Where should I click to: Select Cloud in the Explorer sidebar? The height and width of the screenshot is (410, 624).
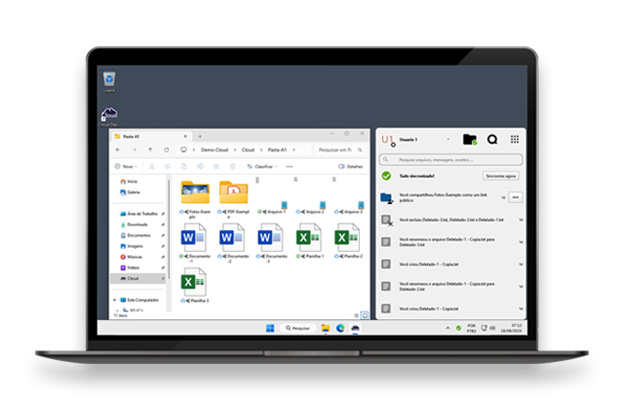[x=133, y=279]
